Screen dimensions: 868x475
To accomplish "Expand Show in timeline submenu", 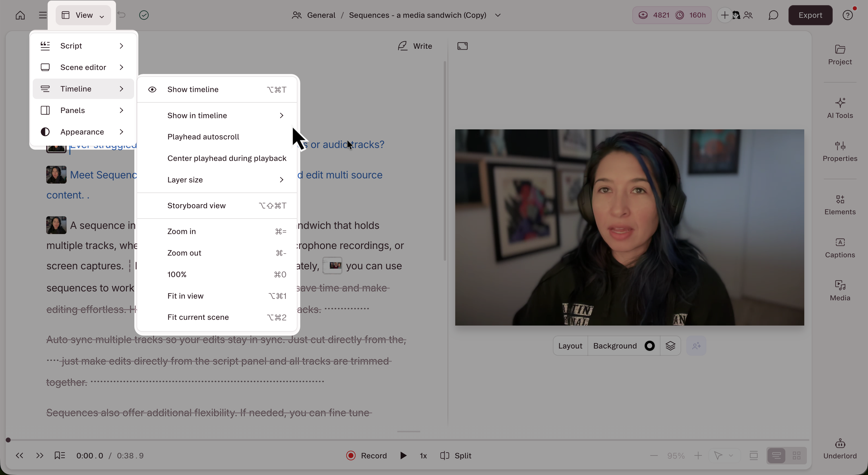I will (x=217, y=116).
